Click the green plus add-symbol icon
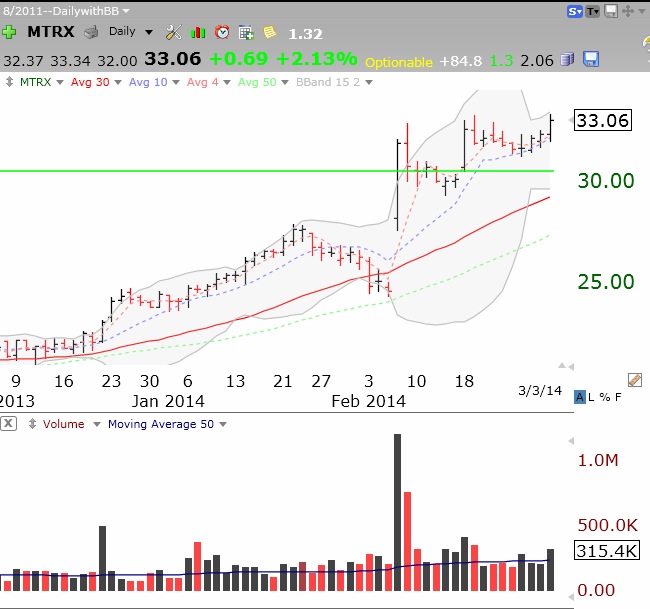Image resolution: width=650 pixels, height=609 pixels. (x=8, y=32)
